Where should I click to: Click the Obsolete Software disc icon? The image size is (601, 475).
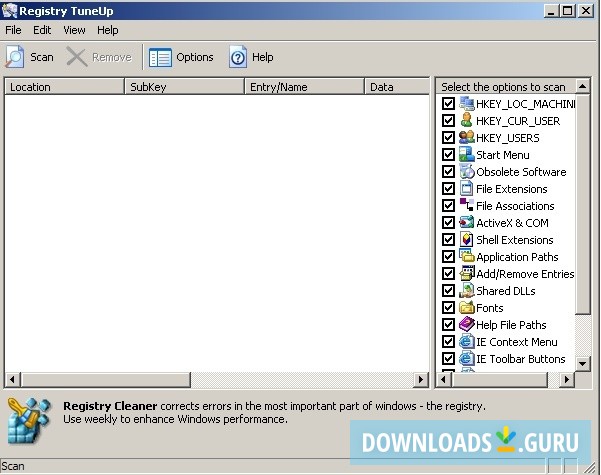point(466,171)
